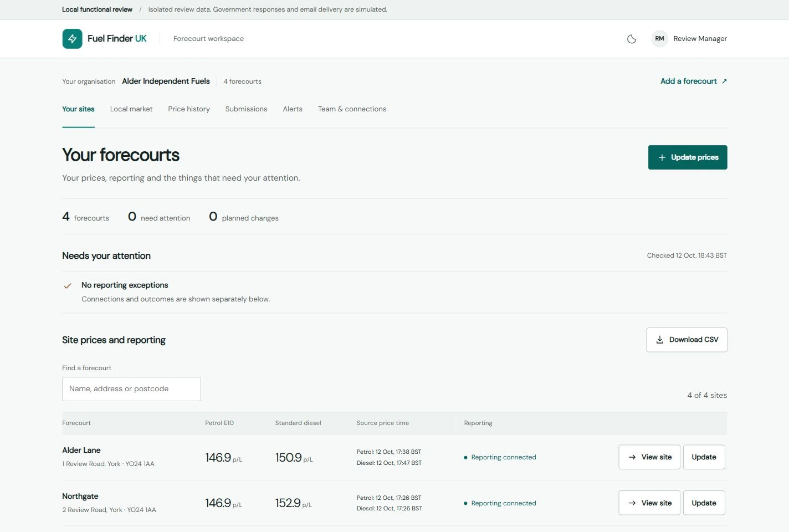
Task: Click the Northgate Reporting connected status
Action: [x=500, y=503]
